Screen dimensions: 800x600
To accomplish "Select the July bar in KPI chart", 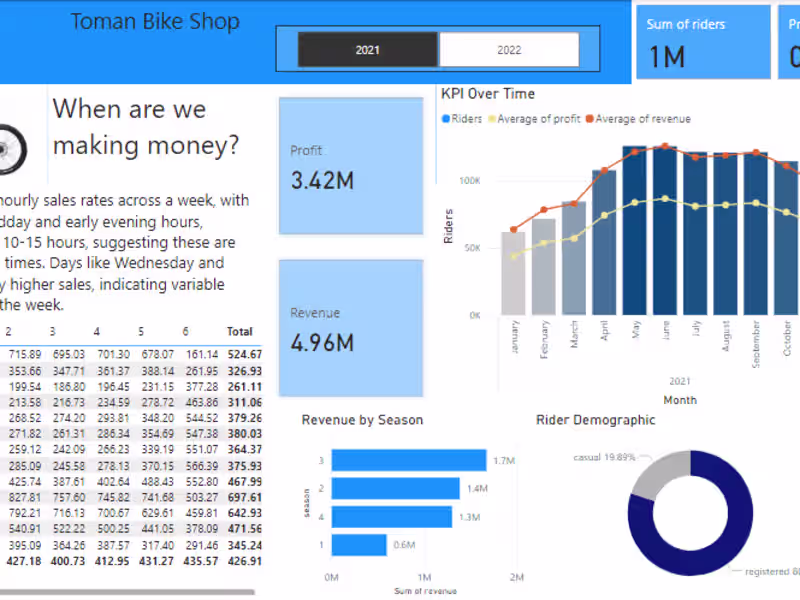I will point(695,233).
